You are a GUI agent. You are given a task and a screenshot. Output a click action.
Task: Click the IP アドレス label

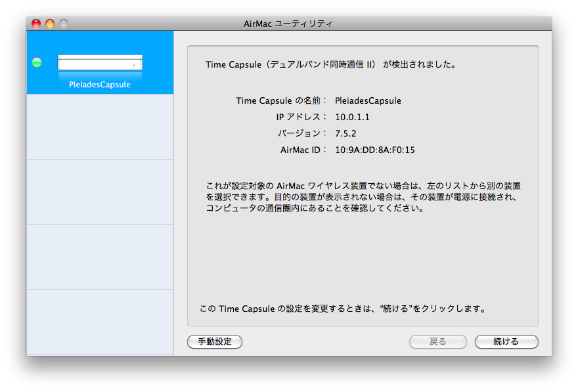point(301,117)
